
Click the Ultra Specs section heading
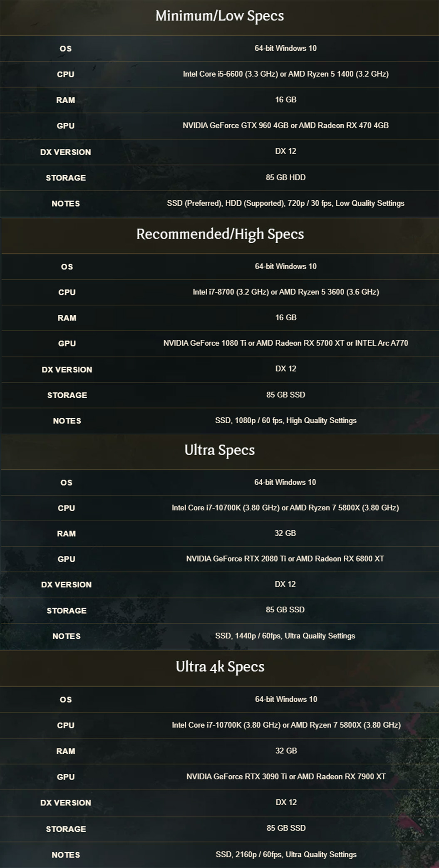[x=219, y=450]
